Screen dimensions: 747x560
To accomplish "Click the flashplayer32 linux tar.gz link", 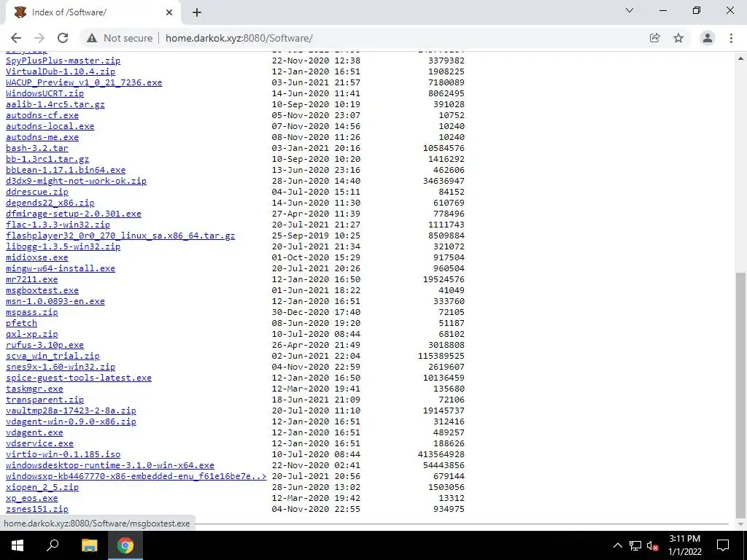I will tap(120, 236).
